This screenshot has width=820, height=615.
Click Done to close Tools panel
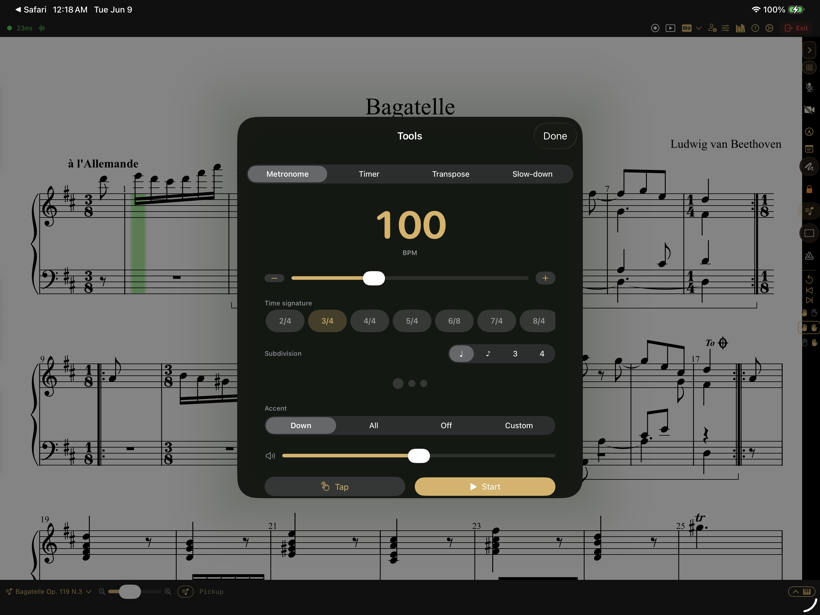coord(555,136)
